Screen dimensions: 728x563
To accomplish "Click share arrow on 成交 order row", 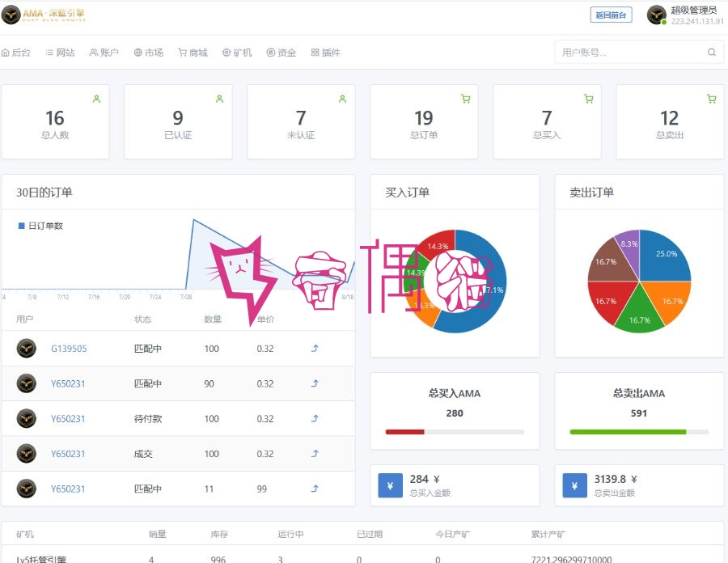I will click(315, 454).
